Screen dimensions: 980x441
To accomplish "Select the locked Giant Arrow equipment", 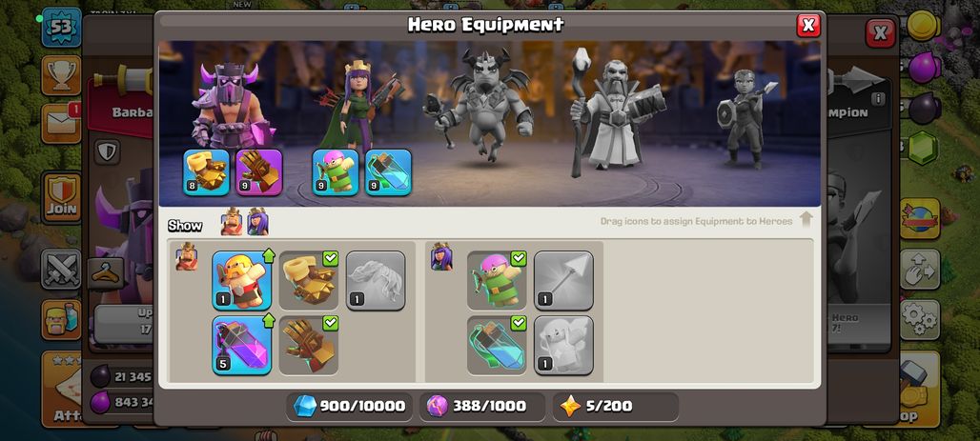I will 563,280.
